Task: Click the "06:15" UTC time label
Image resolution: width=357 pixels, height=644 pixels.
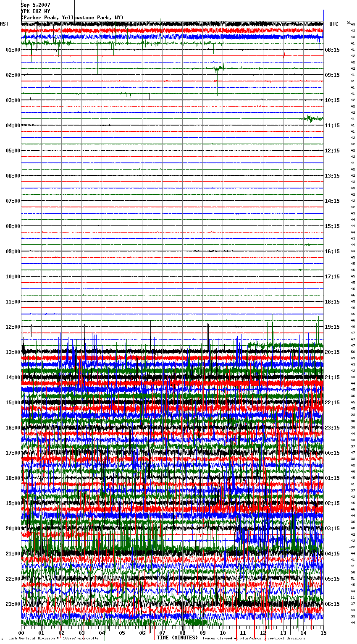Action: pyautogui.click(x=332, y=604)
